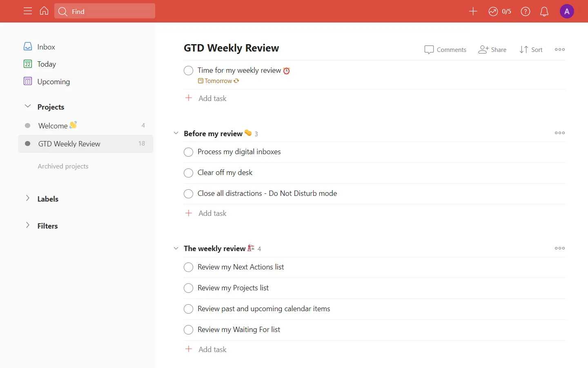Viewport: 588px width, 368px height.
Task: Sort the project tasks
Action: click(531, 49)
